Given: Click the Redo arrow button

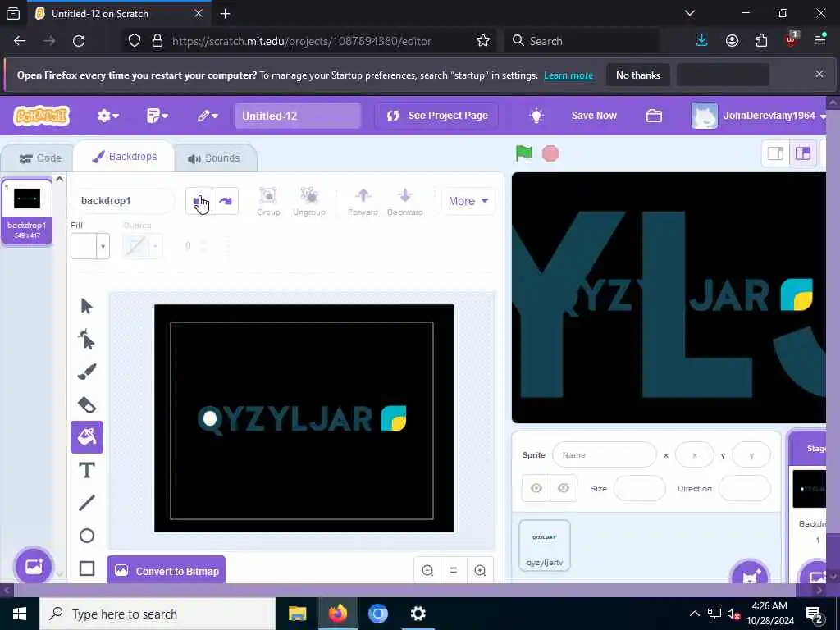Looking at the screenshot, I should click(226, 201).
